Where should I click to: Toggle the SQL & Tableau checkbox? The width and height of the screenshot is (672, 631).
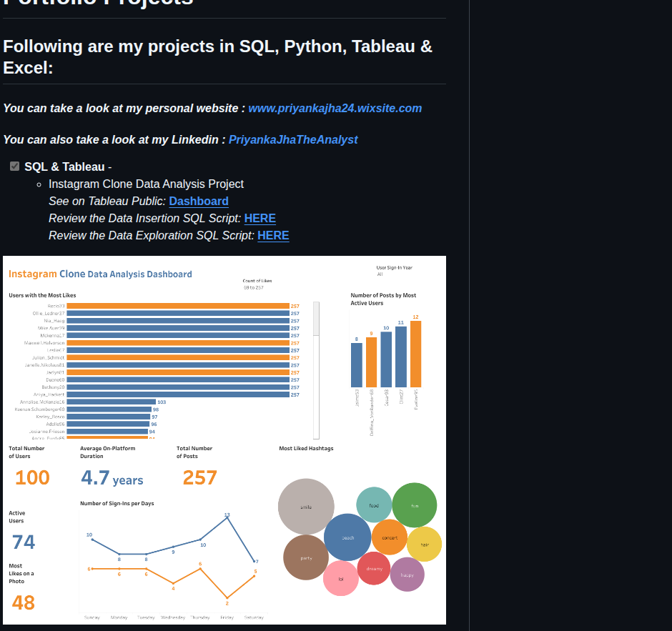[14, 167]
